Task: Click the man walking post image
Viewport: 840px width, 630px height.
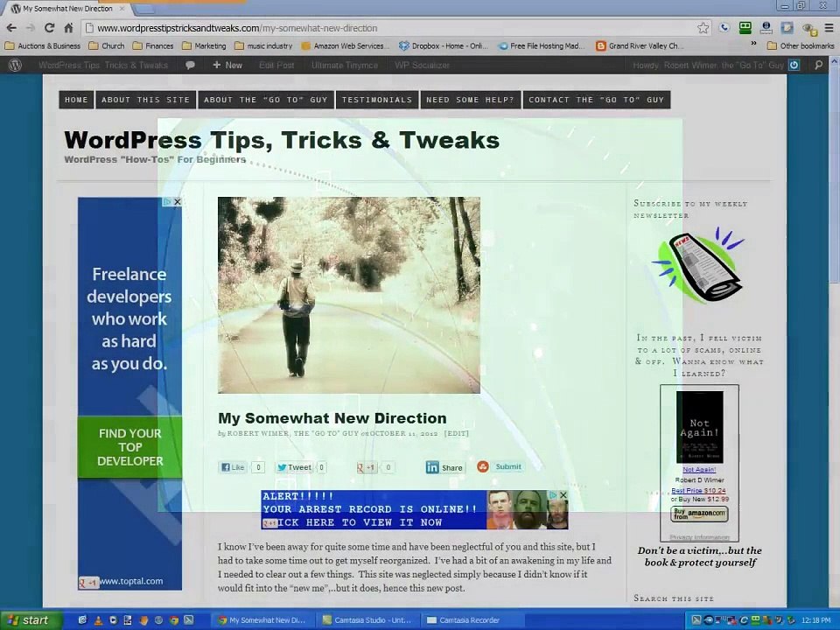Action: pos(349,295)
